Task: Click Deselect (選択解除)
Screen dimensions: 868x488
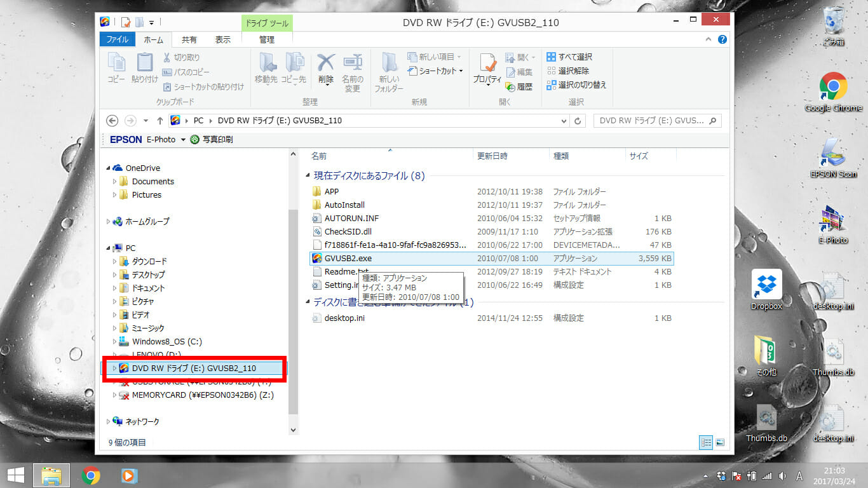Action: point(567,71)
